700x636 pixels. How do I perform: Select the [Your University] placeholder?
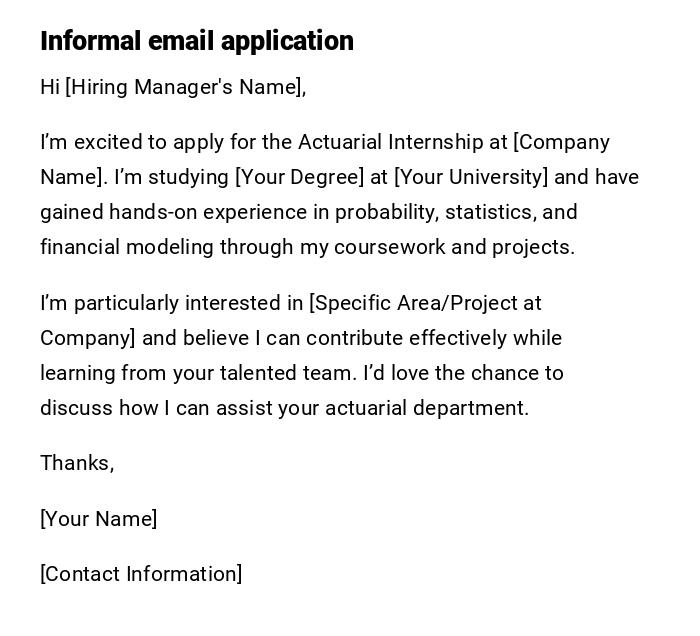[471, 178]
